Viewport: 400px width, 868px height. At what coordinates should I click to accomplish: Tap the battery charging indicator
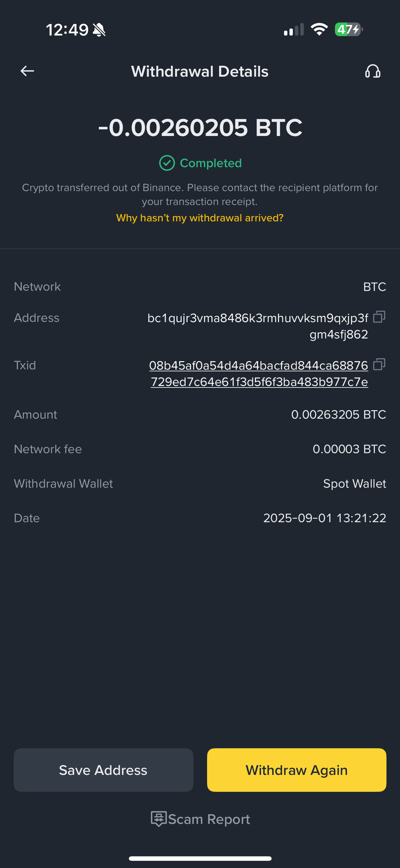348,29
